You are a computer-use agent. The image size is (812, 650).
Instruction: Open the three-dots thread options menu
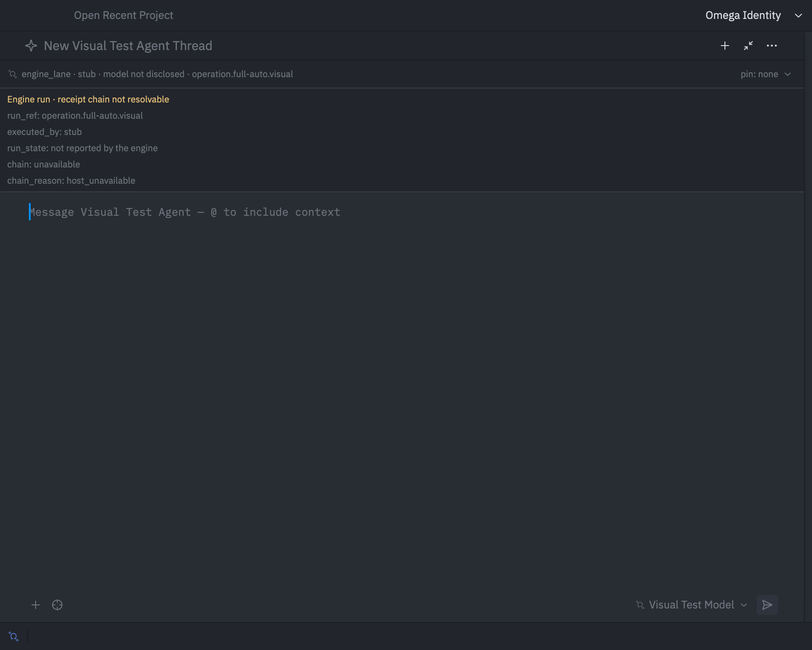click(x=772, y=46)
